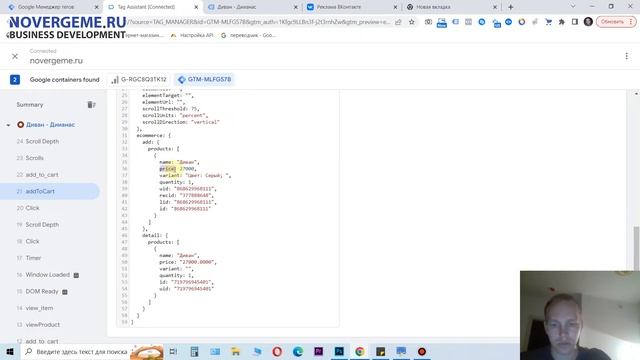This screenshot has width=640, height=360.
Task: Open the переводчик Google bookmark
Action: pyautogui.click(x=248, y=36)
